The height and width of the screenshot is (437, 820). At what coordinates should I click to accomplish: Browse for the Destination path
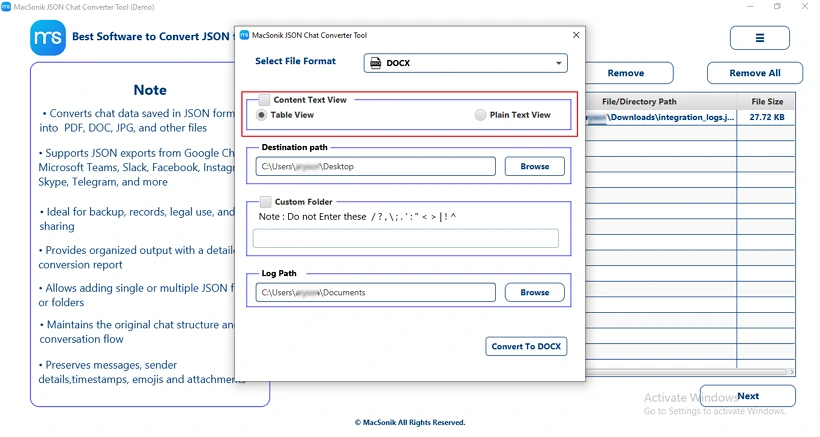[534, 166]
